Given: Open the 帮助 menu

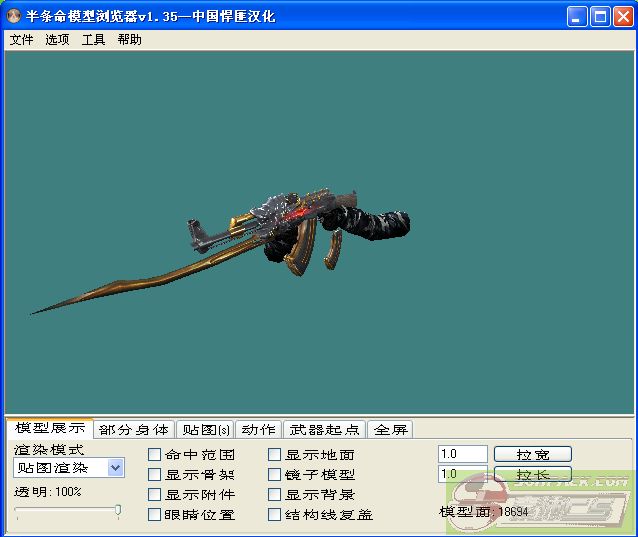Looking at the screenshot, I should [129, 40].
